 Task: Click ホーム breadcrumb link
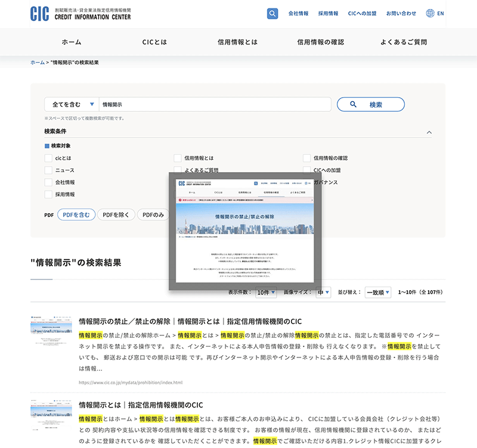pyautogui.click(x=38, y=63)
